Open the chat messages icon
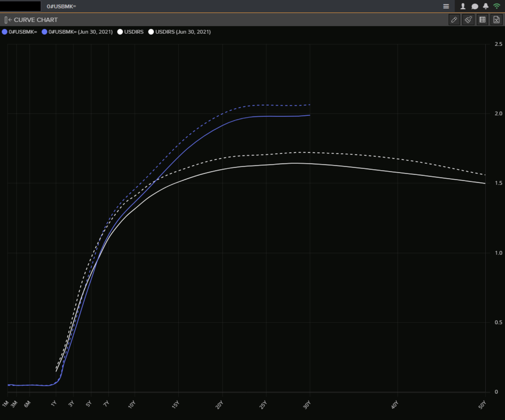This screenshot has width=505, height=420. coord(475,6)
